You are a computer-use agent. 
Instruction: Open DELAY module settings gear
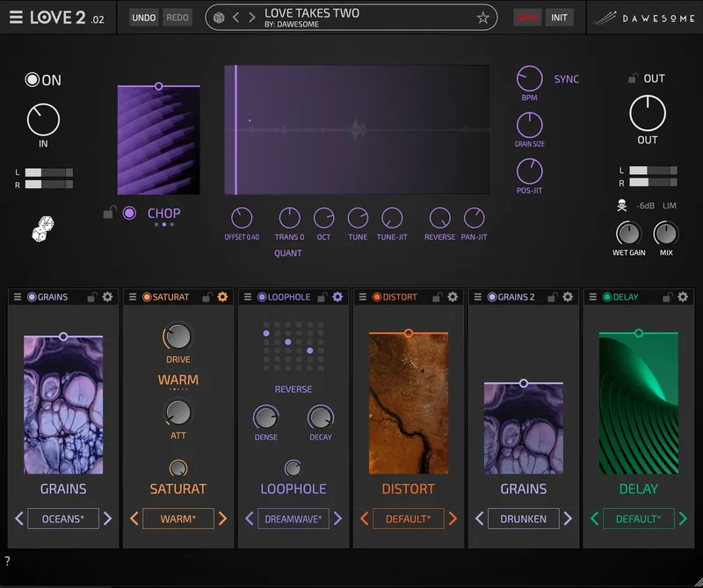(x=683, y=297)
